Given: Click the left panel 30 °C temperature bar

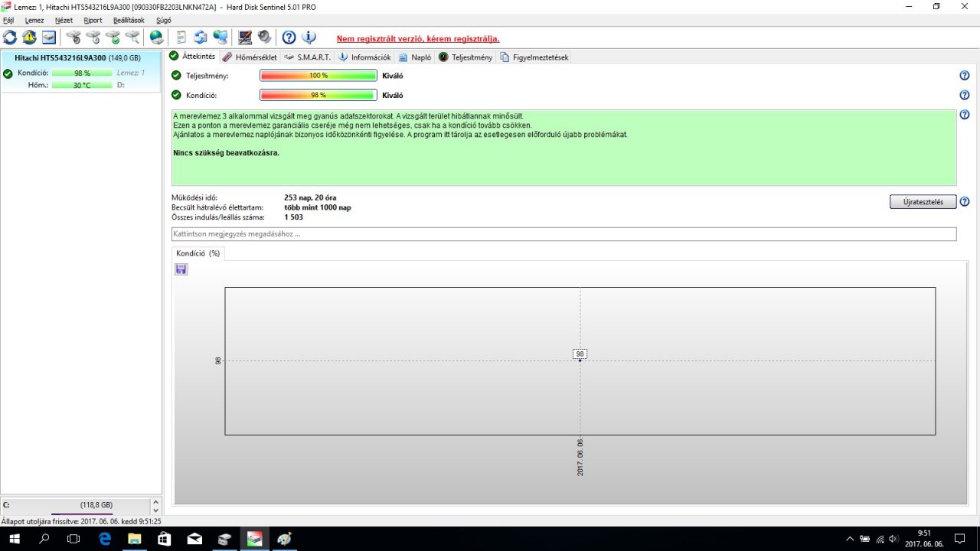Looking at the screenshot, I should pyautogui.click(x=82, y=86).
